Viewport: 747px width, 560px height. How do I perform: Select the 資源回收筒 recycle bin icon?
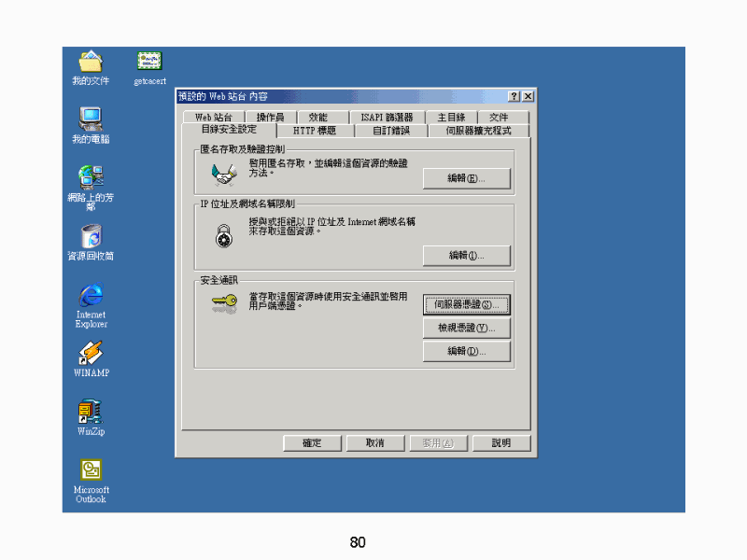(91, 236)
